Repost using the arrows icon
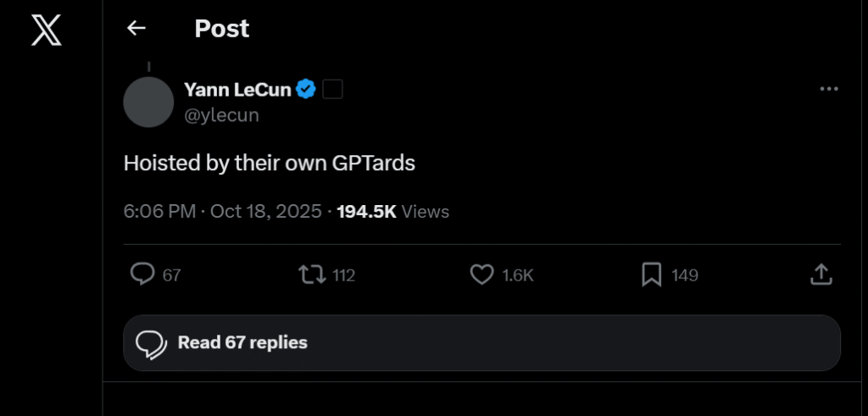 click(312, 275)
